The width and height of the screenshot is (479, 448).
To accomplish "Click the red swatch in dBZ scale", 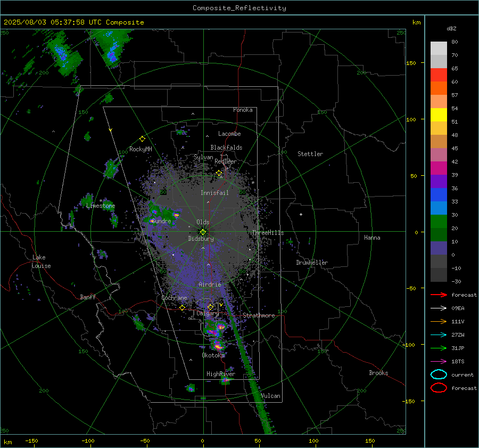I will pyautogui.click(x=439, y=75).
